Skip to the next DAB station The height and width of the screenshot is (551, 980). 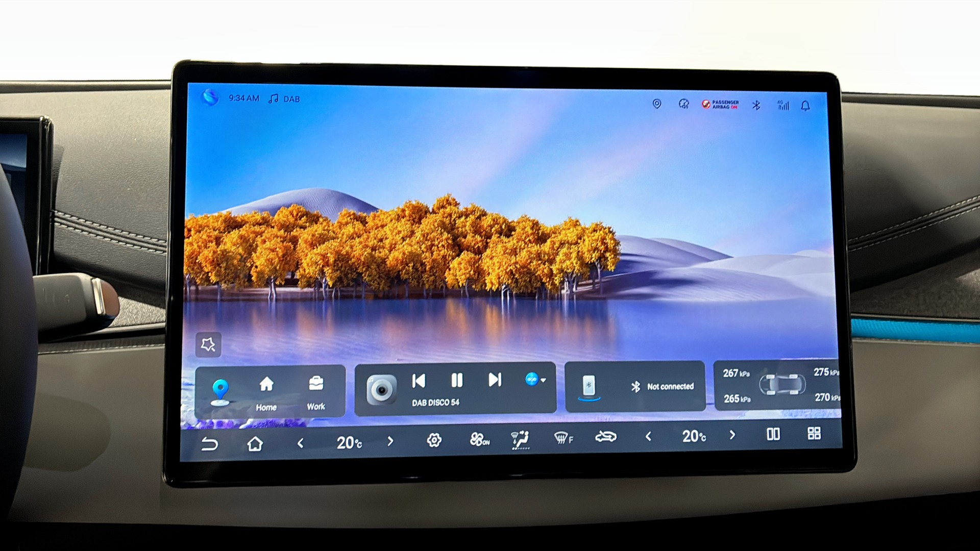click(494, 380)
